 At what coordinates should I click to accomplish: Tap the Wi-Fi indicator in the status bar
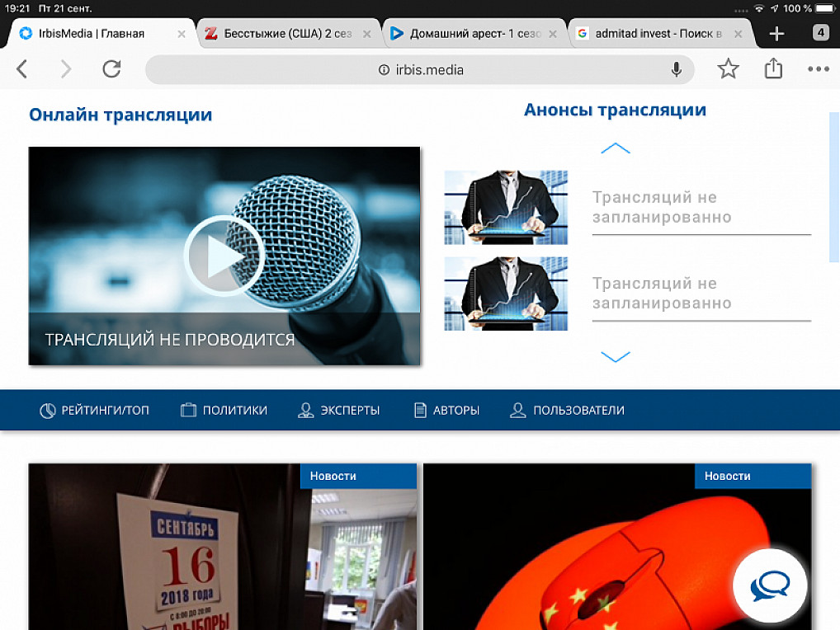tap(758, 8)
